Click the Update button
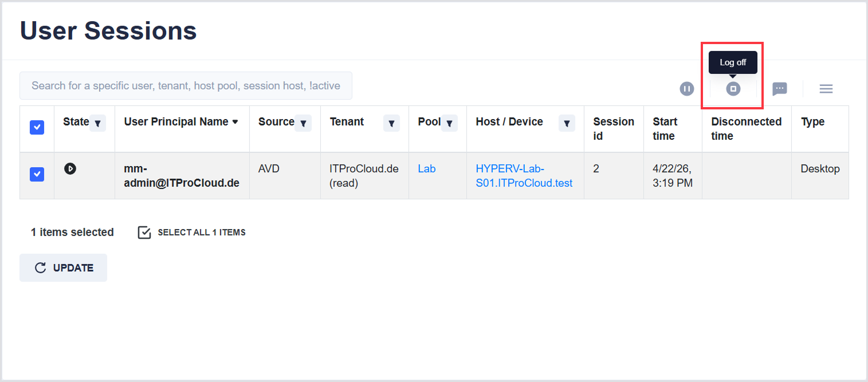 click(63, 267)
